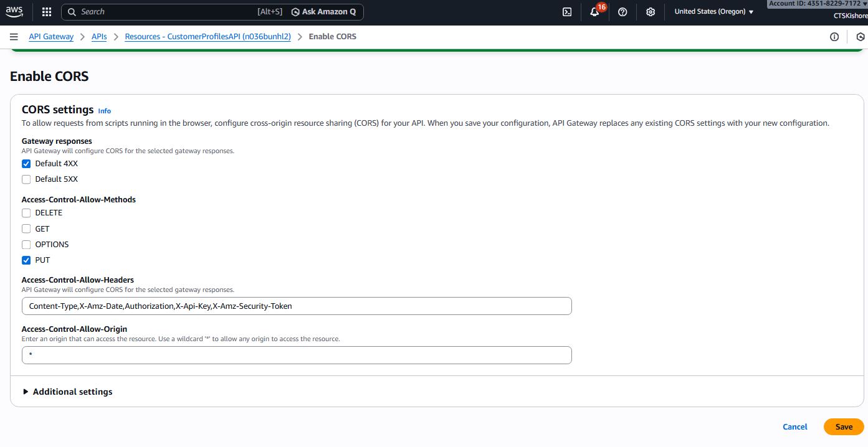Viewport: 868px width, 447px height.
Task: Tick the GET method checkbox
Action: tap(26, 229)
